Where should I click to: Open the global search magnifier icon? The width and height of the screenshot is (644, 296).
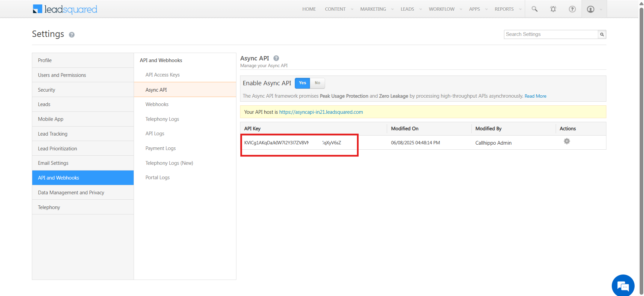coord(535,9)
